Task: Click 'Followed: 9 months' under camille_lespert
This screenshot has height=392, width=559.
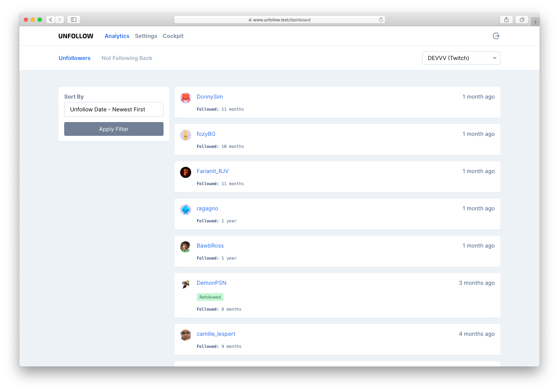Action: point(219,346)
